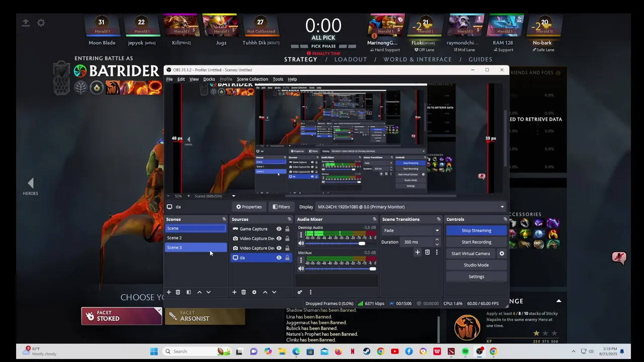The image size is (644, 362).
Task: Remove selected scene with trash icon
Action: coord(178,292)
